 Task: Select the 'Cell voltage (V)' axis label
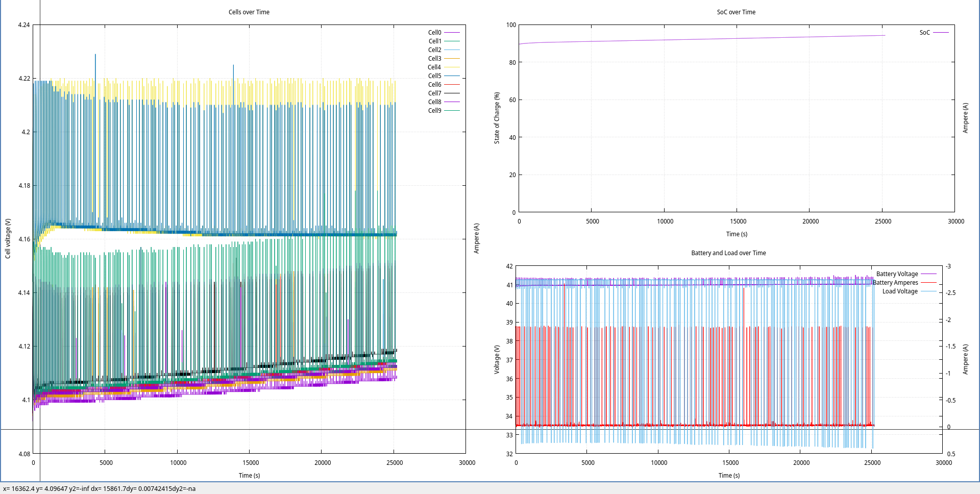pos(8,239)
